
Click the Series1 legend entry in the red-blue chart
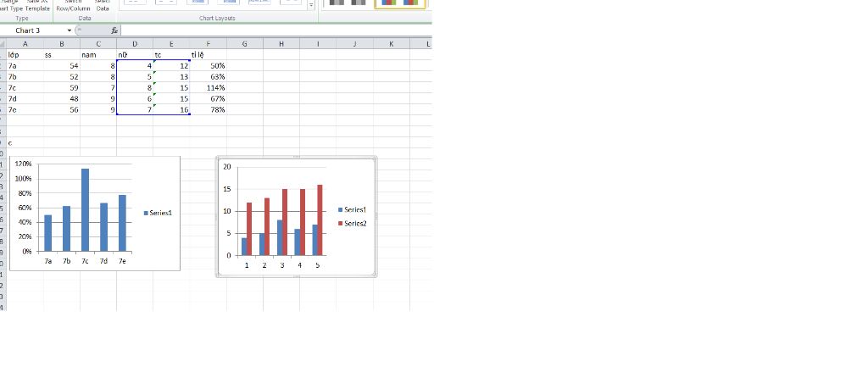tap(352, 209)
